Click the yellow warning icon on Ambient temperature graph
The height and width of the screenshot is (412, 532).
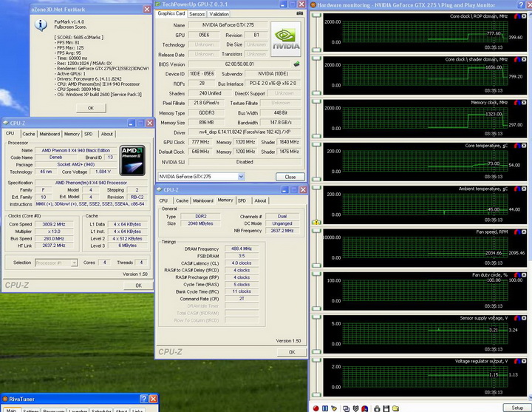click(316, 222)
